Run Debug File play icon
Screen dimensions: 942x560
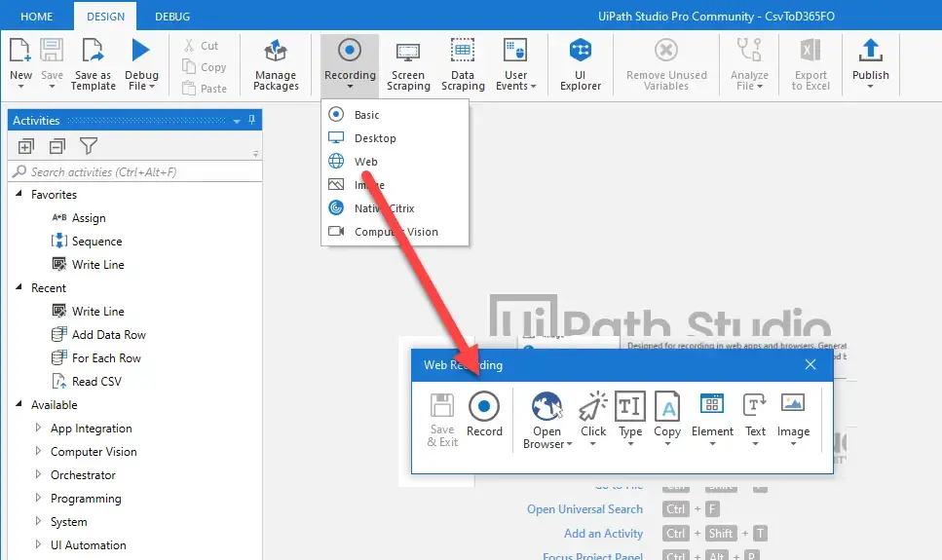141,51
